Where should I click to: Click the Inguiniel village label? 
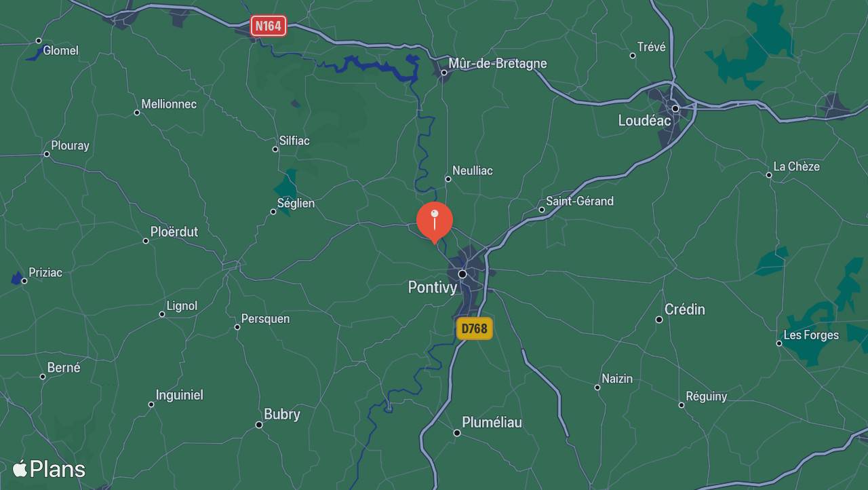[x=179, y=395]
